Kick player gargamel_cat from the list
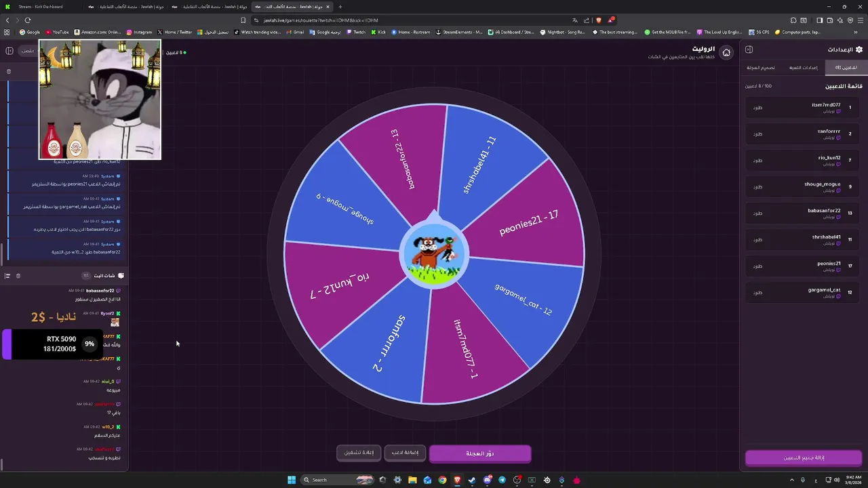The image size is (868, 488). coord(757,292)
